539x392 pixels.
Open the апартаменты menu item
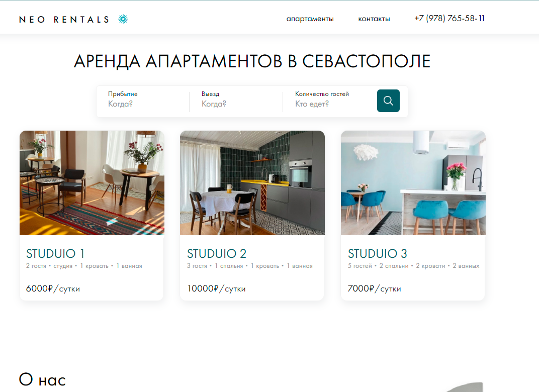click(x=310, y=19)
